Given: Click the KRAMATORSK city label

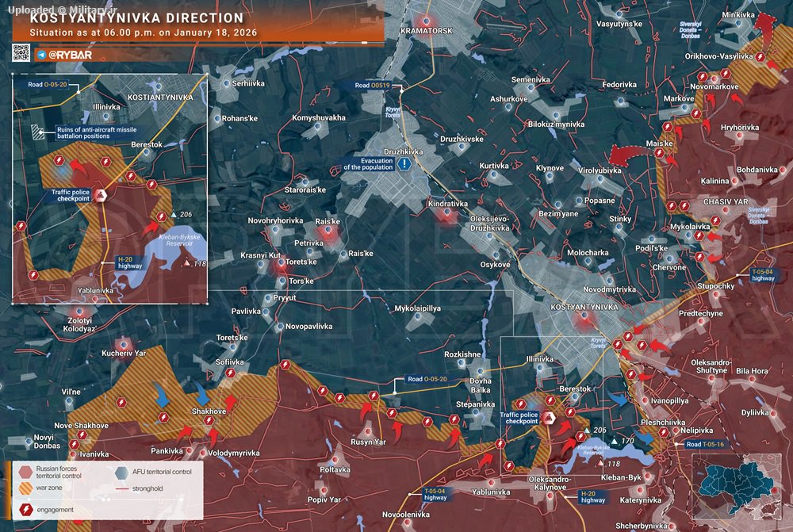Looking at the screenshot, I should tap(427, 31).
